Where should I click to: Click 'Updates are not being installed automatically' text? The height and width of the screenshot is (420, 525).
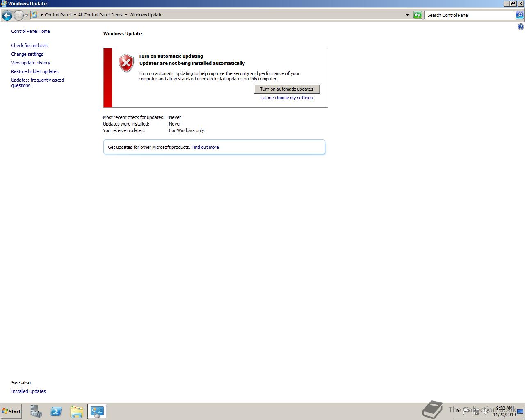click(x=192, y=63)
